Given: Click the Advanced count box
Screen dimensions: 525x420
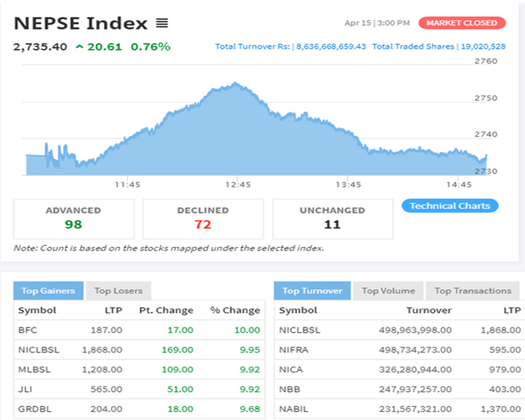Looking at the screenshot, I should 73,218.
